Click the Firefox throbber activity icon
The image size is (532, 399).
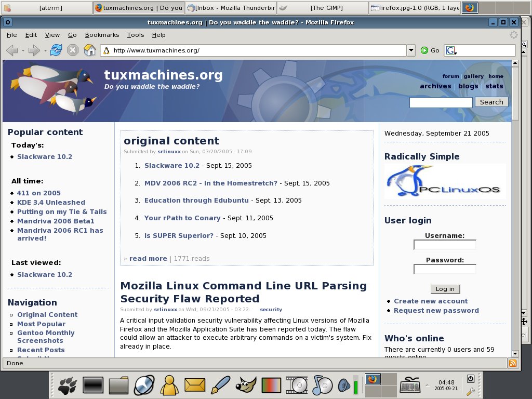coord(514,35)
